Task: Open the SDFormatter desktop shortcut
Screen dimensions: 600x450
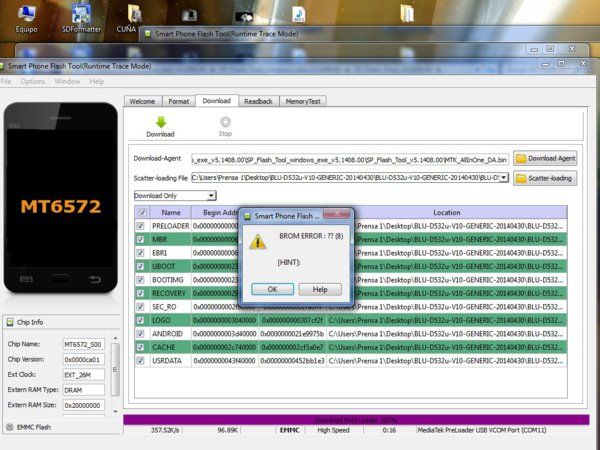Action: [x=81, y=18]
